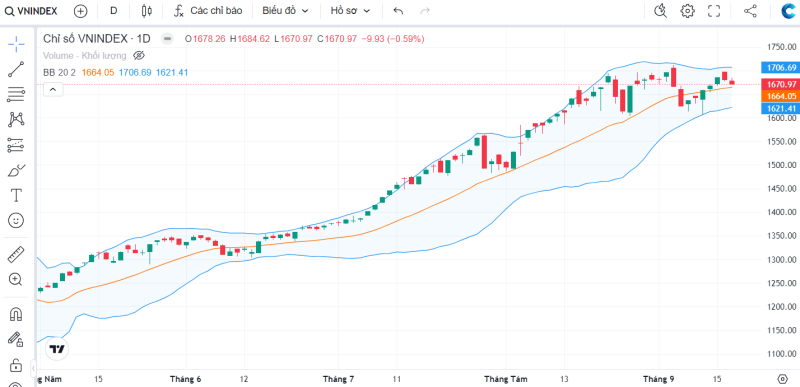Image resolution: width=800 pixels, height=387 pixels.
Task: Undo the last chart action
Action: pyautogui.click(x=398, y=11)
